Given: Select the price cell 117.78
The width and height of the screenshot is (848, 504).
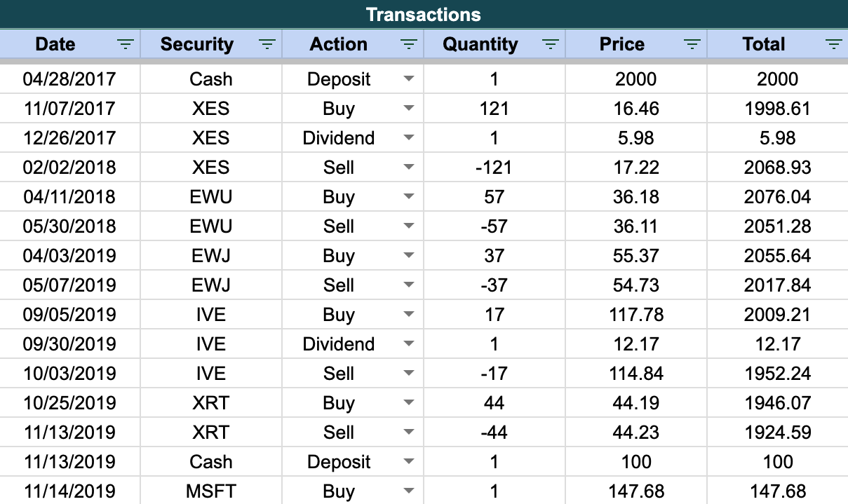Looking at the screenshot, I should [x=636, y=315].
